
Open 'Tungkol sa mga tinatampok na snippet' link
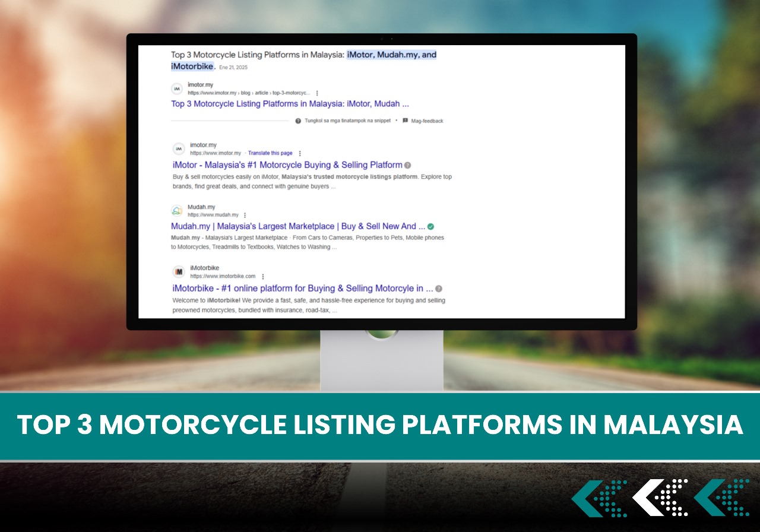coord(348,121)
